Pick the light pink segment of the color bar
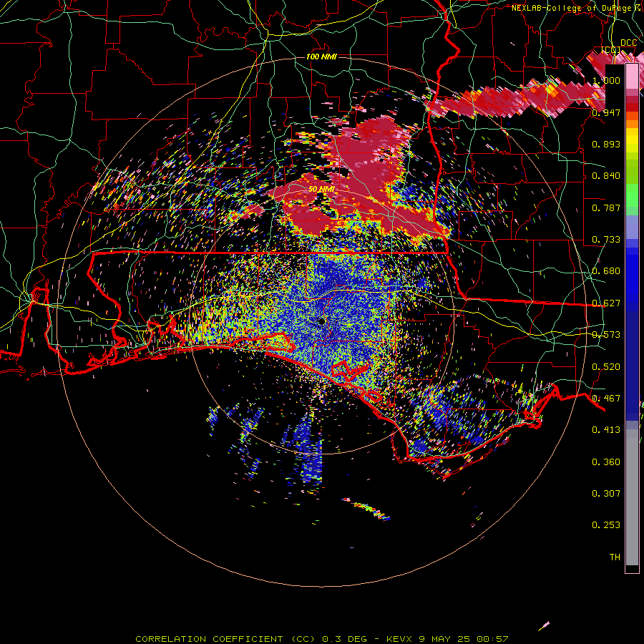The width and height of the screenshot is (644, 644). [x=632, y=77]
